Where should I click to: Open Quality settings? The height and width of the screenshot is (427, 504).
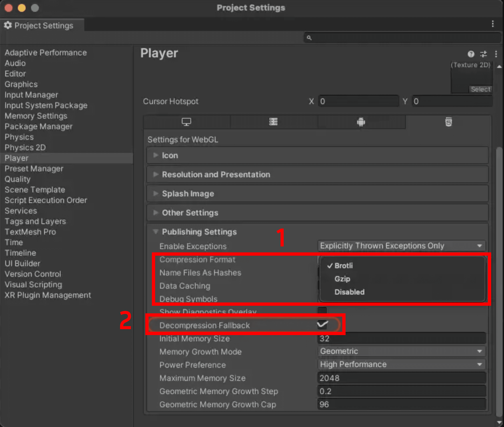coord(17,179)
